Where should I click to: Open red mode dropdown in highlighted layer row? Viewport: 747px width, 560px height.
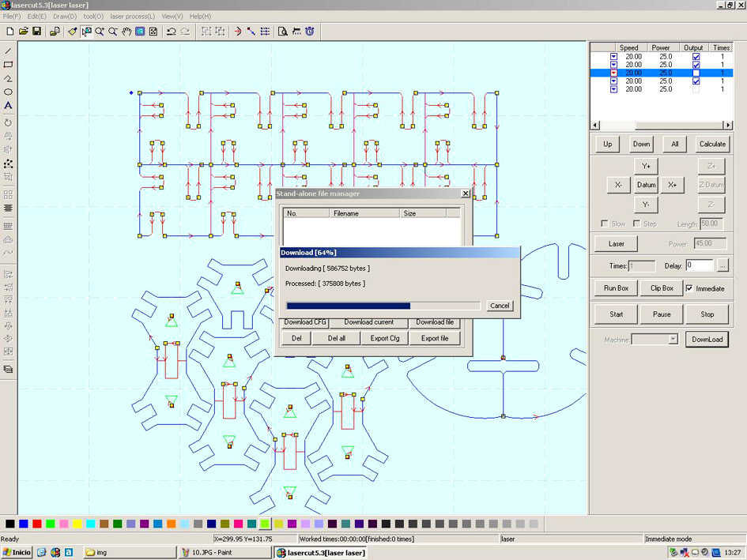click(613, 73)
